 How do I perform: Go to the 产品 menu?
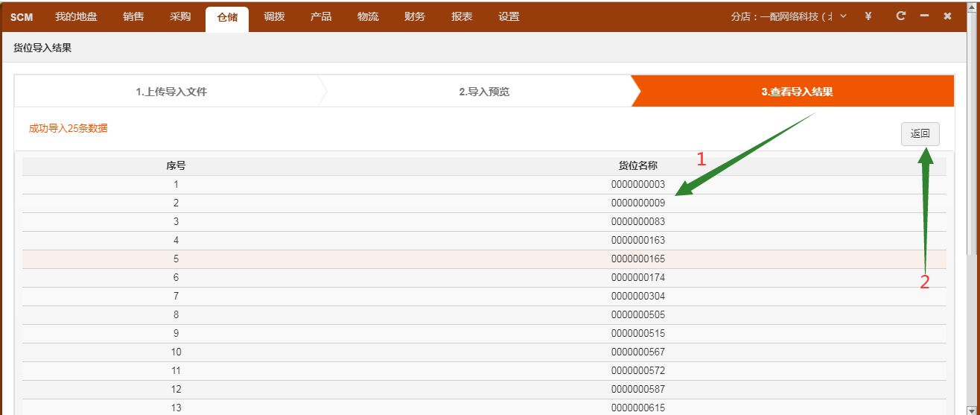click(x=321, y=16)
